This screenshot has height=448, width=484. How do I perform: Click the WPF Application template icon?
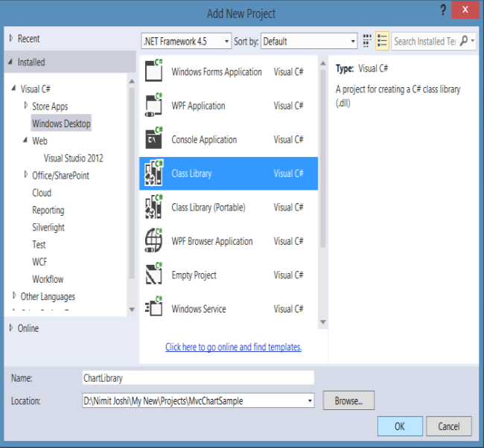tap(153, 105)
